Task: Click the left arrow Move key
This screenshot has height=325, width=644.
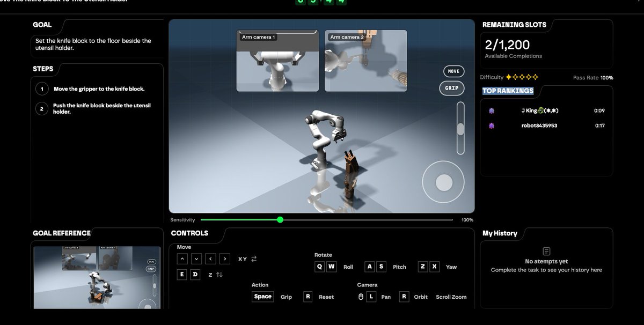Action: (210, 259)
